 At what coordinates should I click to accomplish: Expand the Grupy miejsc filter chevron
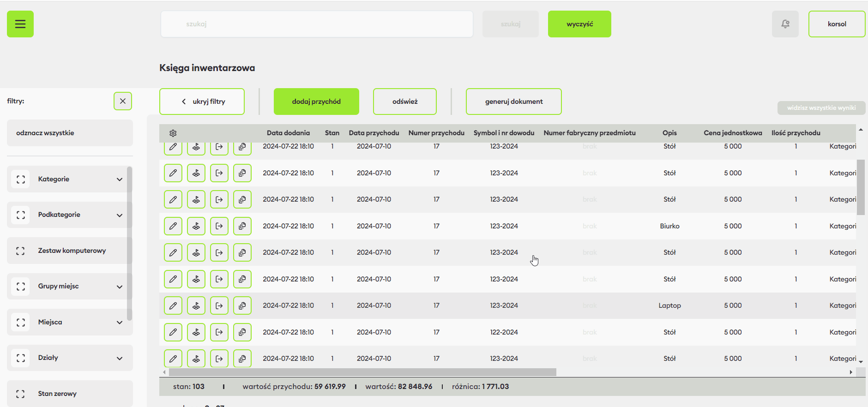pyautogui.click(x=120, y=287)
